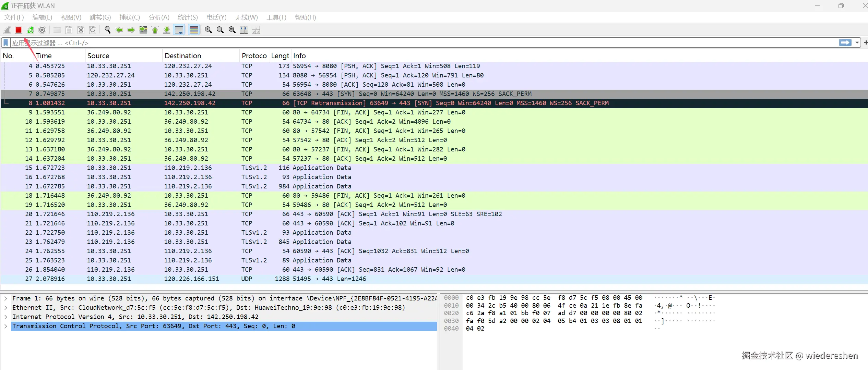This screenshot has width=868, height=370.
Task: Toggle auto-scroll during live capture
Action: click(179, 30)
